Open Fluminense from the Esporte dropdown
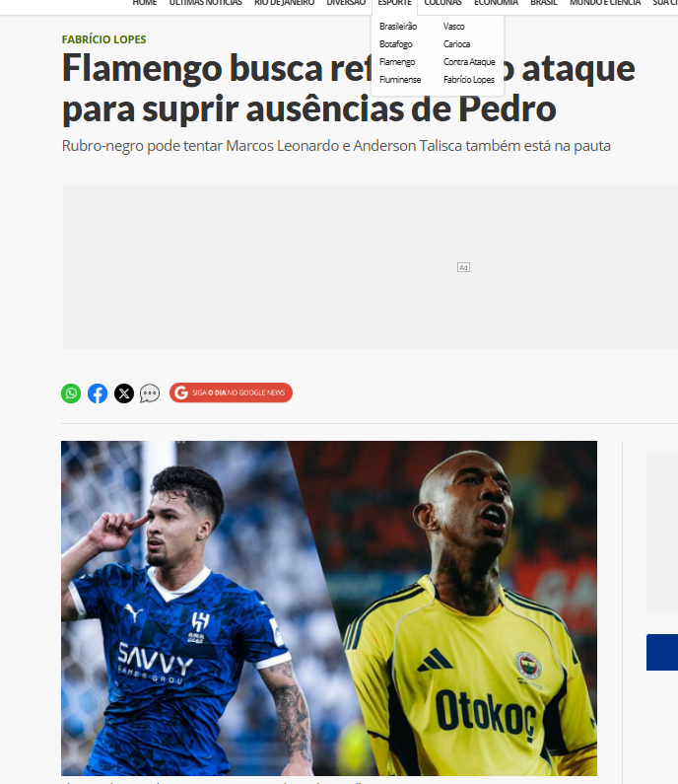678x784 pixels. click(x=400, y=80)
